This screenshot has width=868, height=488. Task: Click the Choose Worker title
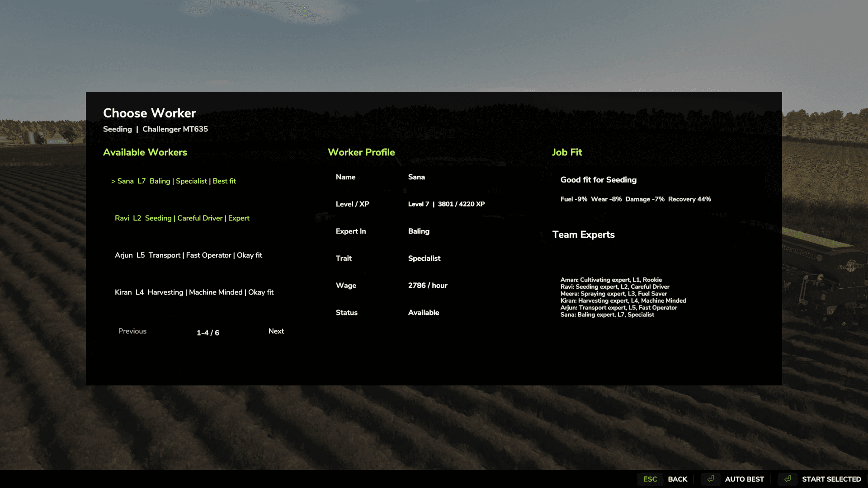150,113
